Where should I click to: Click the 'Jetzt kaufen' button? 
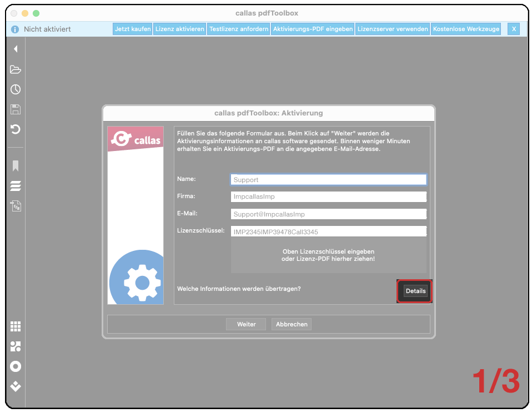point(133,29)
